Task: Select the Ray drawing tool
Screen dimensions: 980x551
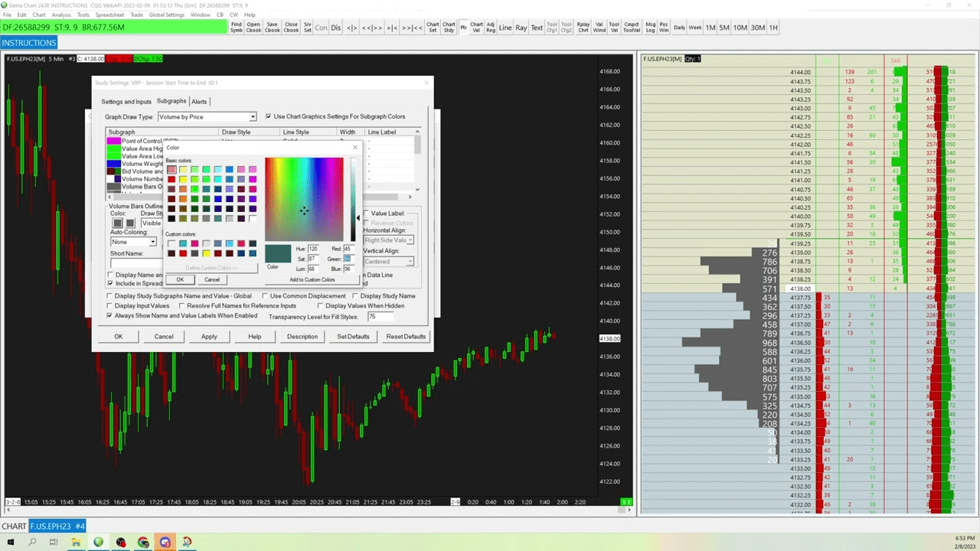Action: (x=521, y=28)
